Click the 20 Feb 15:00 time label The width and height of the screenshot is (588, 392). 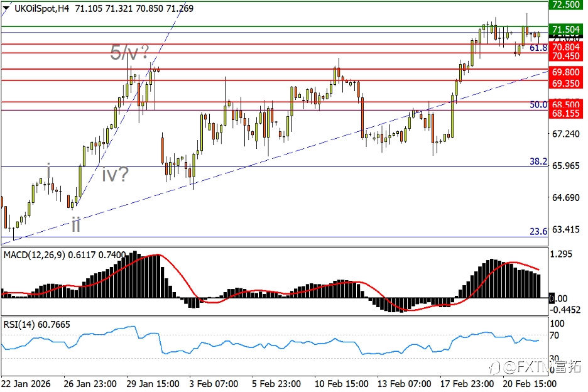(x=530, y=384)
